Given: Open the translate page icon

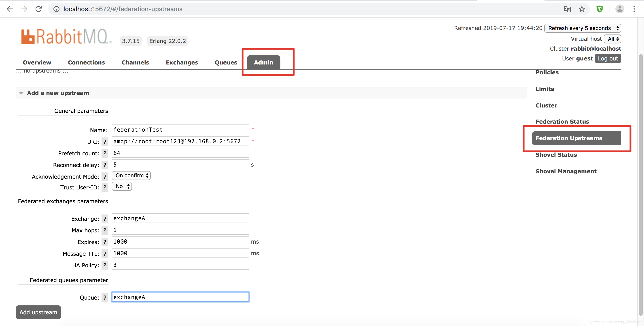Looking at the screenshot, I should coord(567,9).
